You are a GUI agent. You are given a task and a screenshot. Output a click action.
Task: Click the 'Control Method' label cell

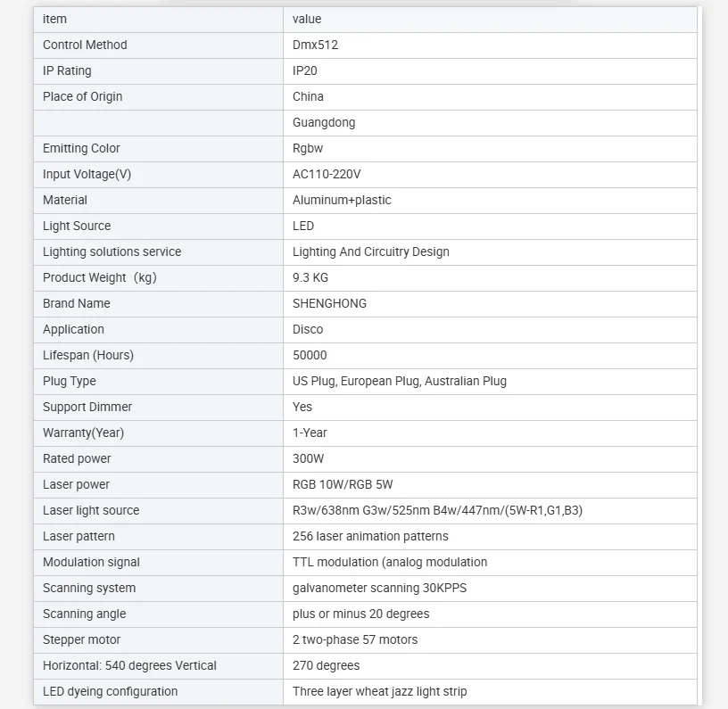click(85, 45)
